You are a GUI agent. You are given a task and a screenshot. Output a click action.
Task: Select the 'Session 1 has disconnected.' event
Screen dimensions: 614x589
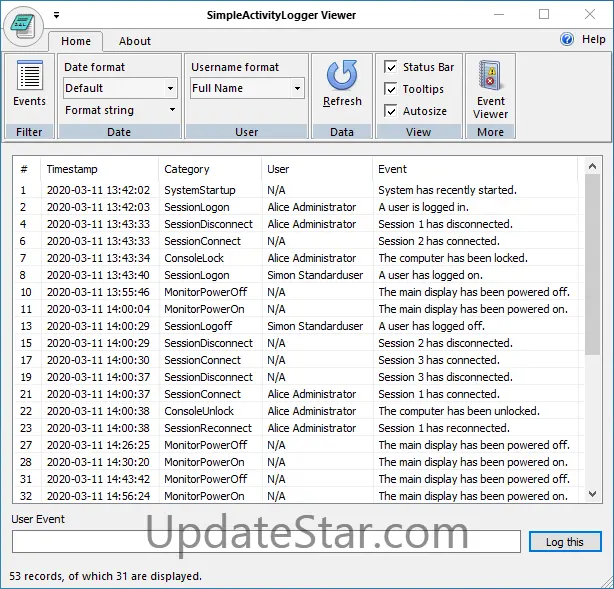tap(445, 224)
